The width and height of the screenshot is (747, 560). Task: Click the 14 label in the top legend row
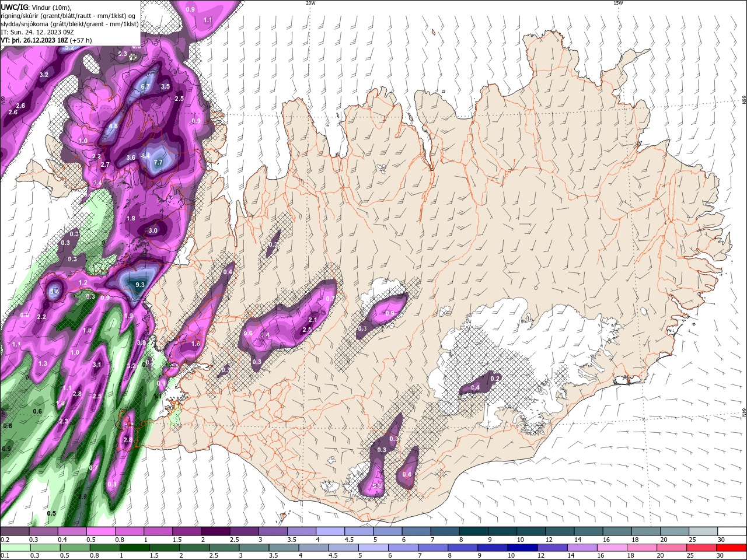577,540
